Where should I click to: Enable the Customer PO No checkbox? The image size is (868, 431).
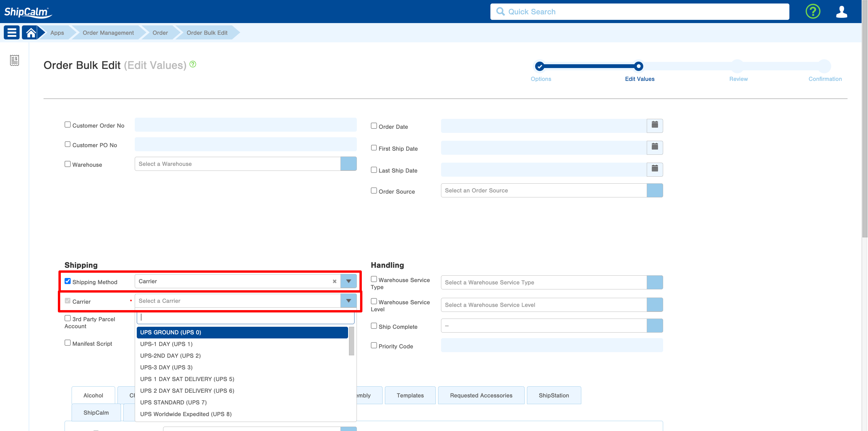(x=68, y=144)
